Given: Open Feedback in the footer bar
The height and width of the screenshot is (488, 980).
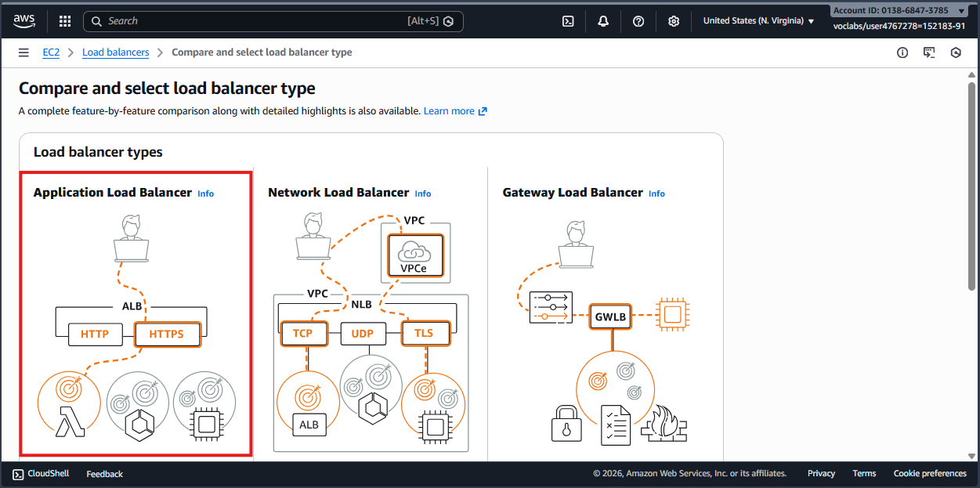Looking at the screenshot, I should point(104,474).
